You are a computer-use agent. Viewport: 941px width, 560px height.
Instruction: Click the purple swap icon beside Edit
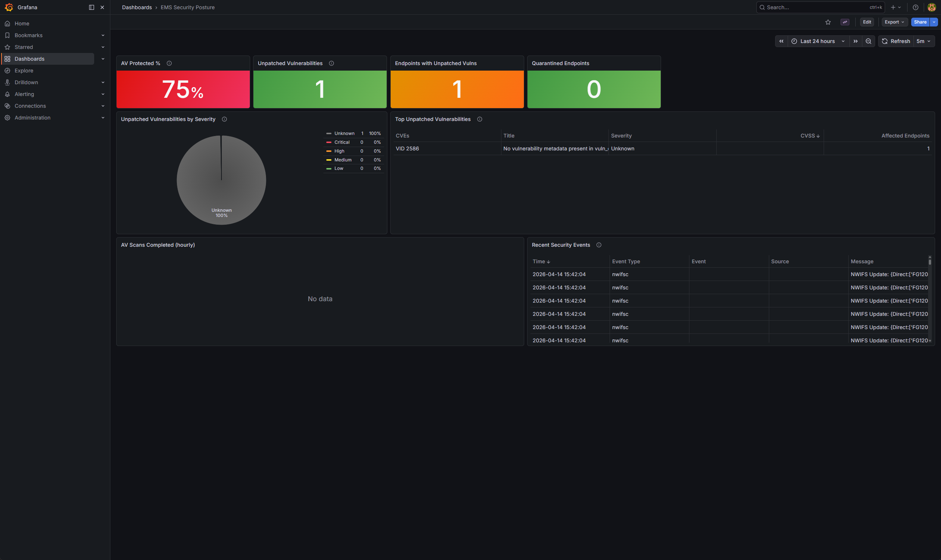(845, 22)
